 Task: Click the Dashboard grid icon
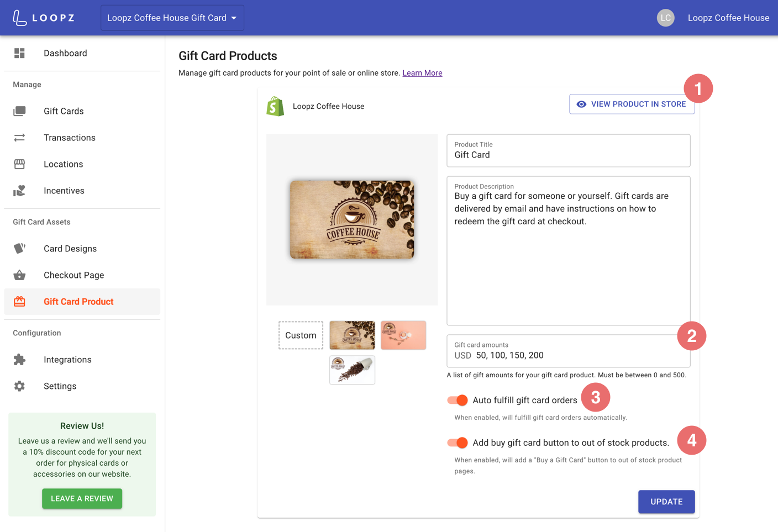[x=19, y=53]
